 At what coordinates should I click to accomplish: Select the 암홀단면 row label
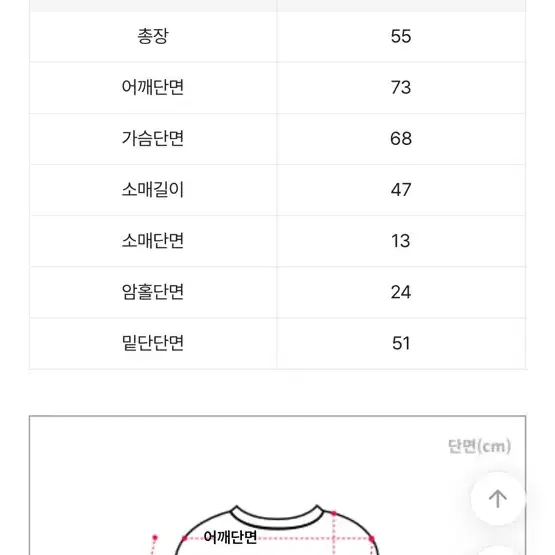(153, 292)
